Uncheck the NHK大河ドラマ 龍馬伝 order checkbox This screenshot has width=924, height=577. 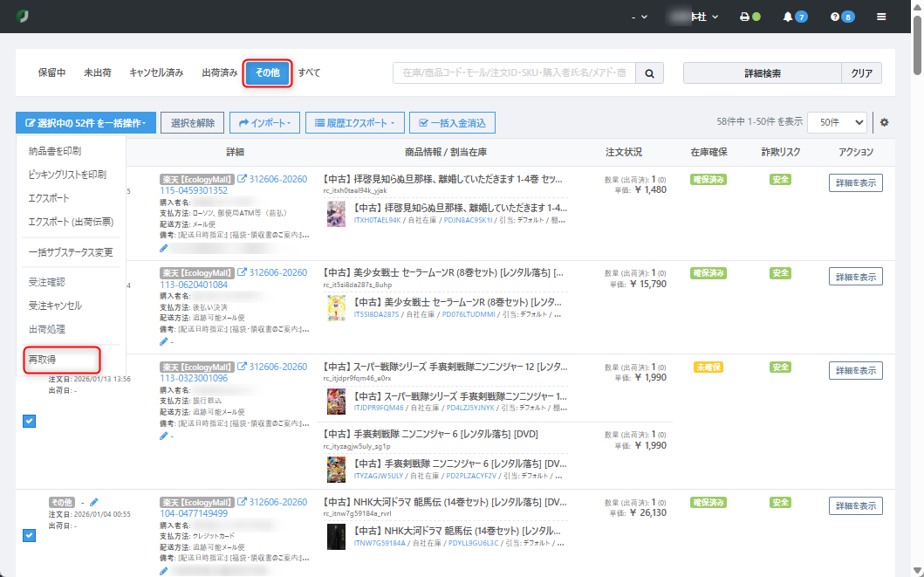[30, 534]
